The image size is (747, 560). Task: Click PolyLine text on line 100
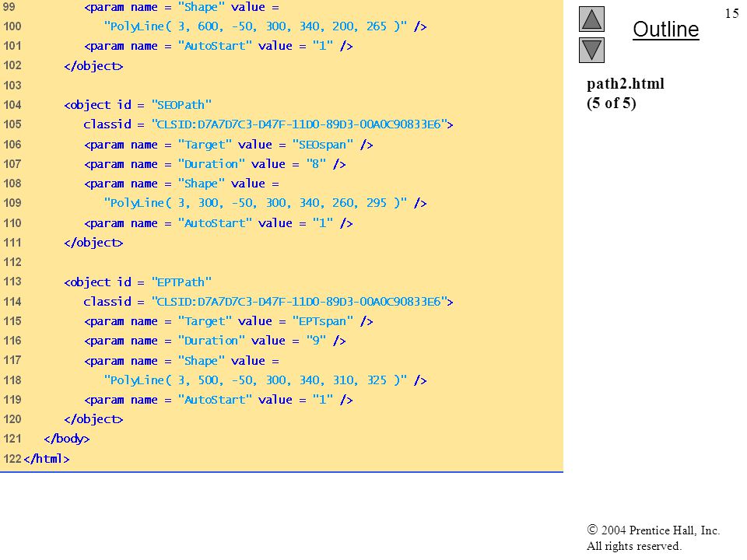pyautogui.click(x=255, y=26)
